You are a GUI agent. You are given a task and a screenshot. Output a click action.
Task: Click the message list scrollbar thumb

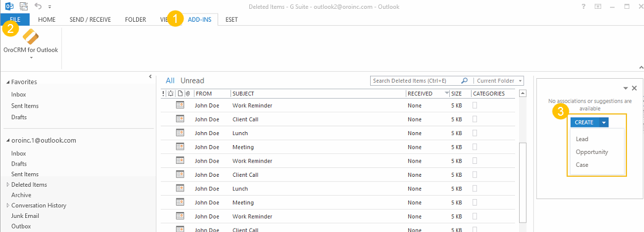[x=523, y=182]
